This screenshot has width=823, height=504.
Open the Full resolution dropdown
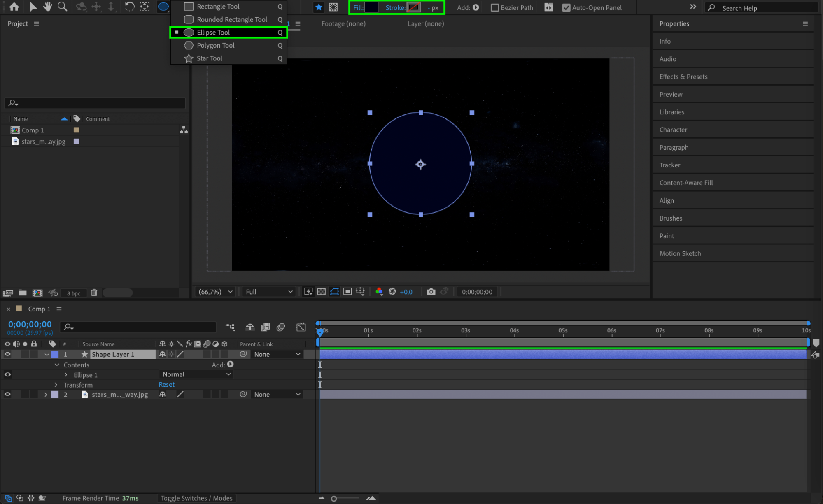[x=269, y=292]
